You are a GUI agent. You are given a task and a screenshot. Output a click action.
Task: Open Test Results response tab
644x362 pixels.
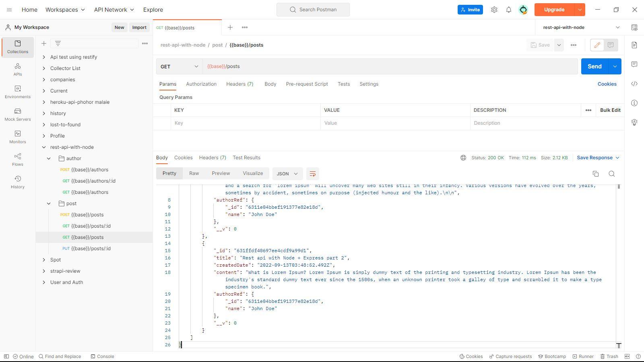pyautogui.click(x=246, y=158)
